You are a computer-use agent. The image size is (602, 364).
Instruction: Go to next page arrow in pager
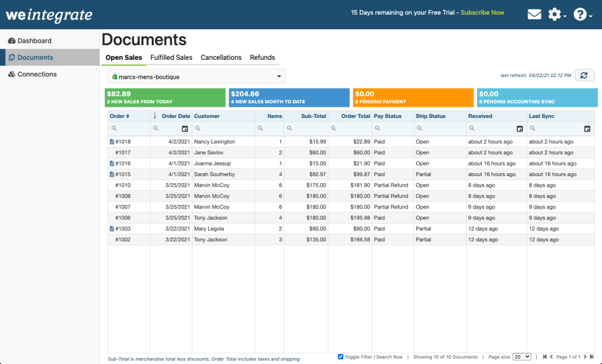pos(585,357)
